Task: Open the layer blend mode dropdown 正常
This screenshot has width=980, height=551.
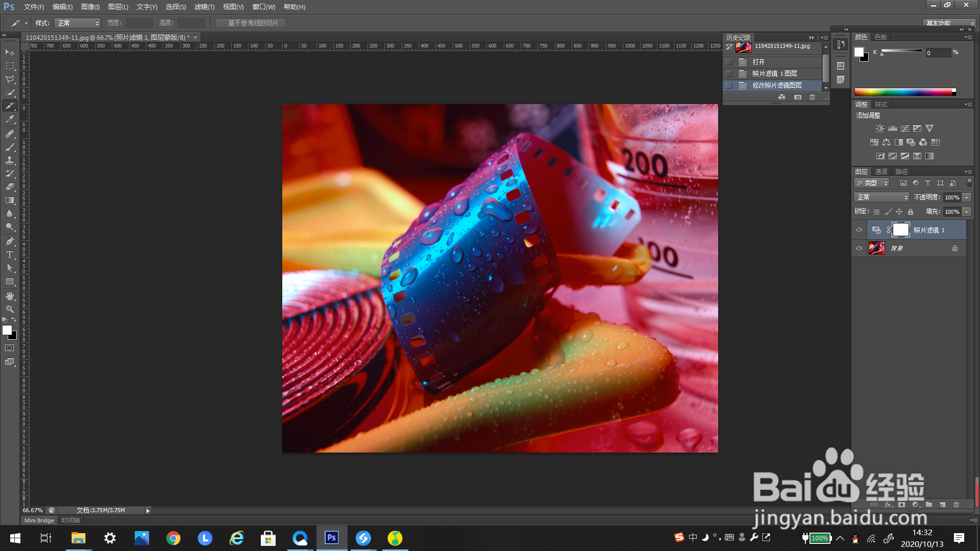Action: click(881, 197)
